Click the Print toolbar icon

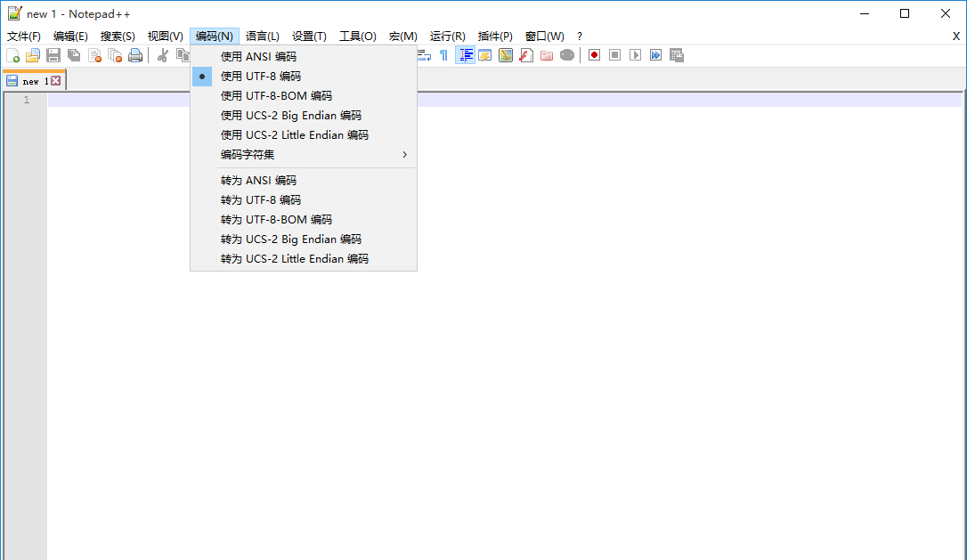[135, 54]
